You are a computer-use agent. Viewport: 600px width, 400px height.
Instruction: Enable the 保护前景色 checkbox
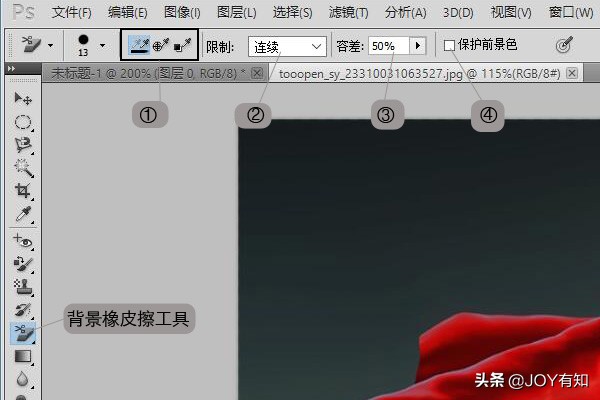point(449,45)
